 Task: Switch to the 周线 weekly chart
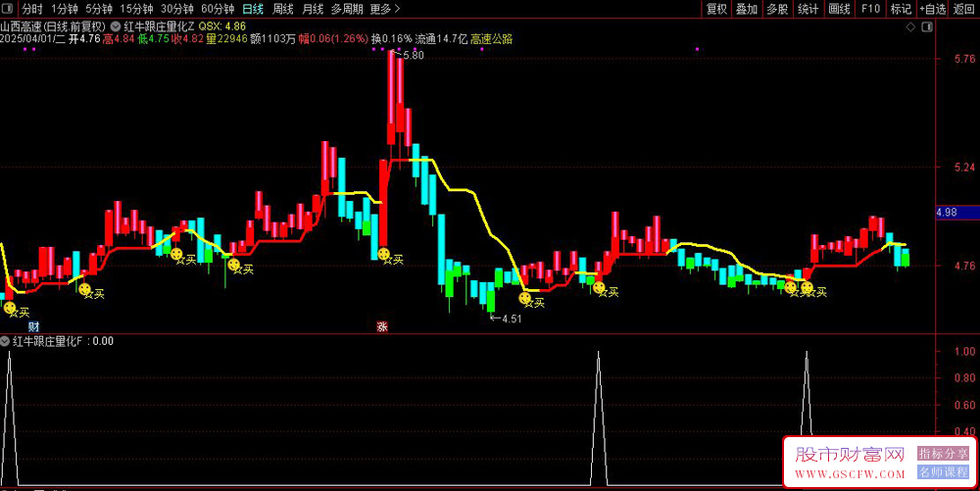[x=283, y=9]
